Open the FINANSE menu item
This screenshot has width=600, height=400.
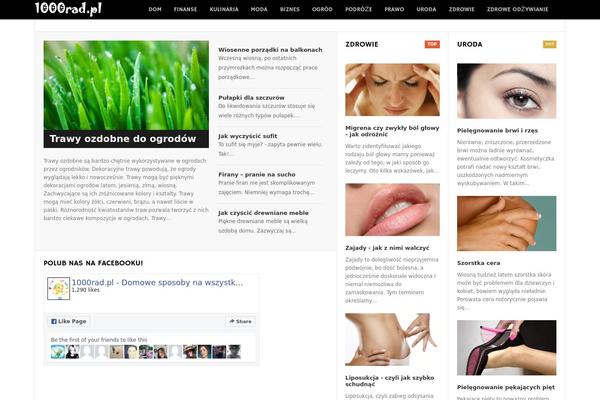coord(185,9)
